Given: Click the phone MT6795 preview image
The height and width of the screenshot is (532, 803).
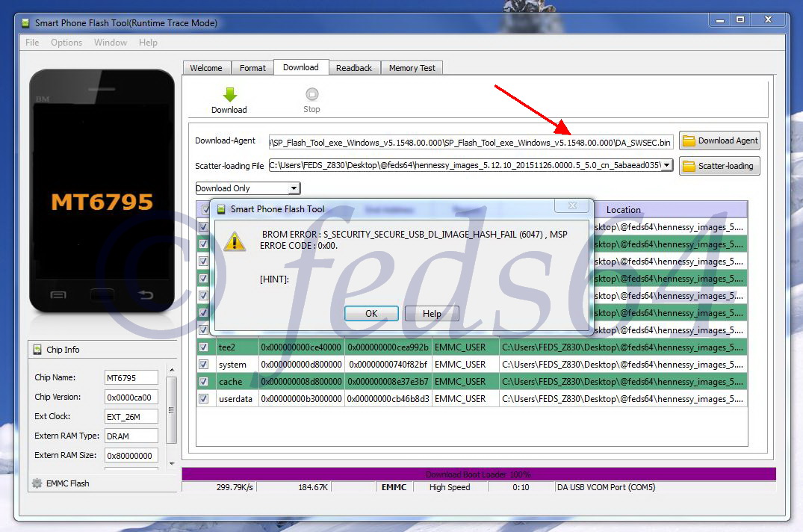Looking at the screenshot, I should (x=102, y=191).
